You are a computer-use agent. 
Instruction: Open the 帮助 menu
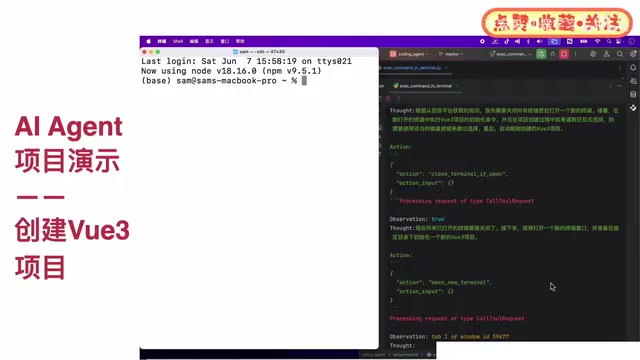click(x=240, y=41)
